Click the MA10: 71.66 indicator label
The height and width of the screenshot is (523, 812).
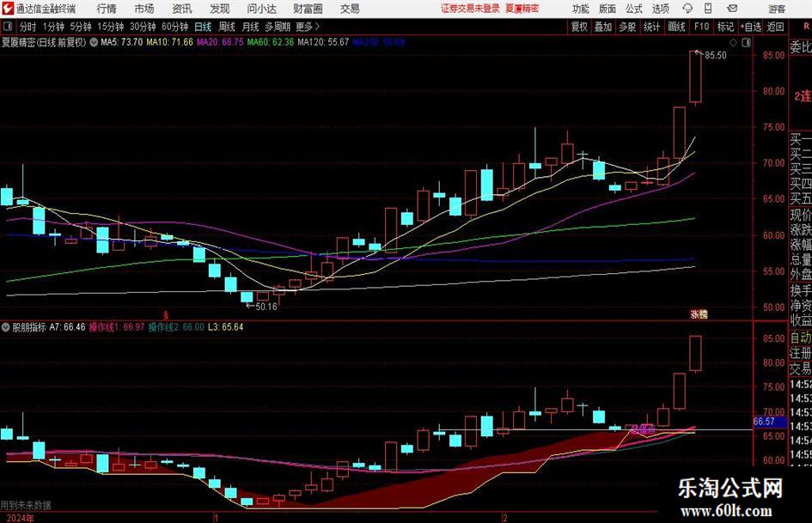[x=169, y=42]
